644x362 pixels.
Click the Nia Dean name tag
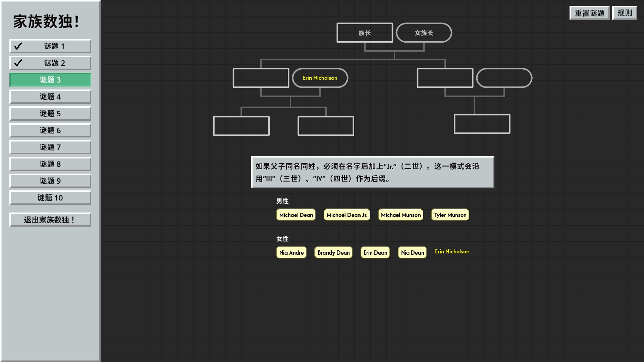pos(412,252)
